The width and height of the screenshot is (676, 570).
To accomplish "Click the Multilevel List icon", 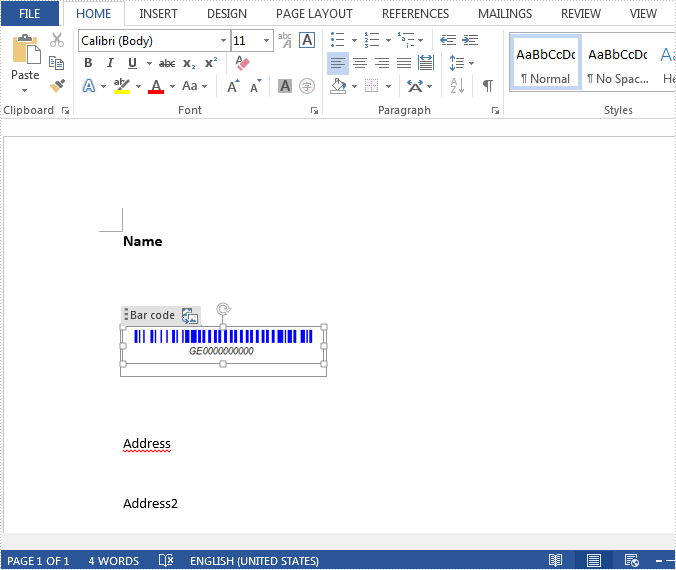I will [x=406, y=40].
